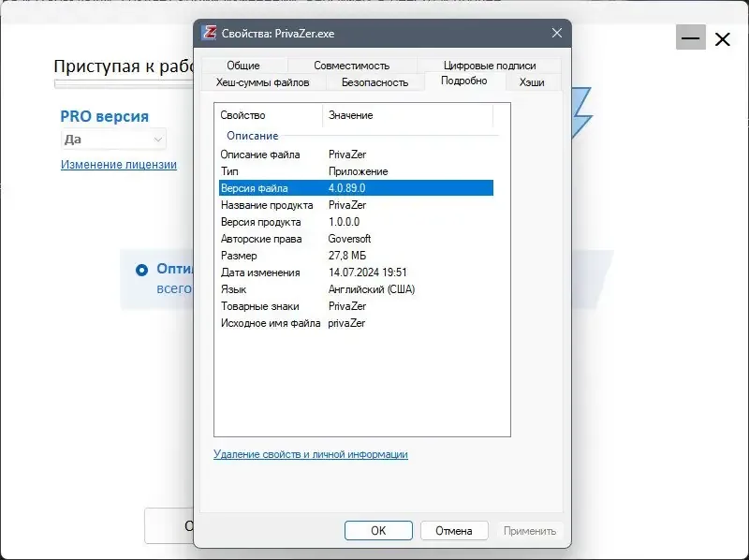Click the Применить button
Viewport: 749px width, 560px height.
point(529,529)
